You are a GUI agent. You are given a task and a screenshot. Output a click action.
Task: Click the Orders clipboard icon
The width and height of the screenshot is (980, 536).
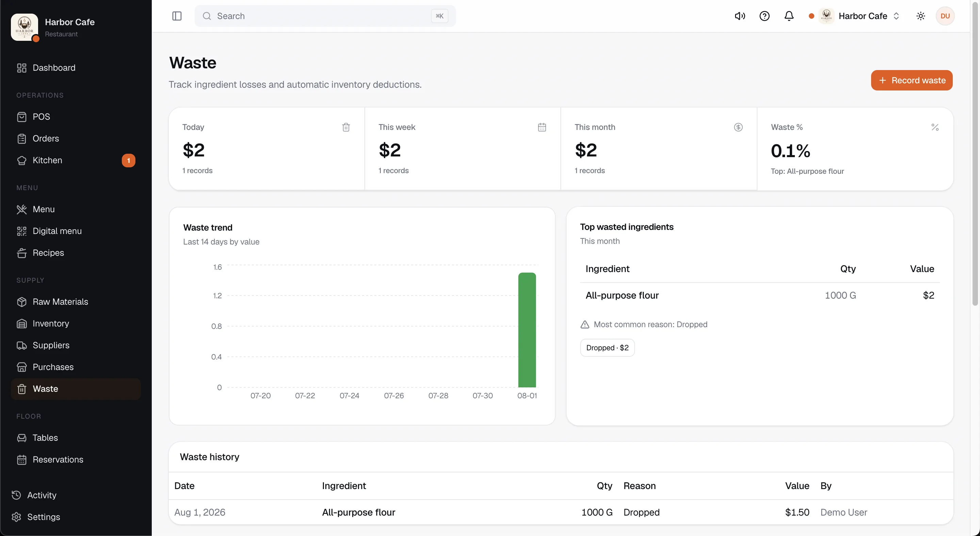22,138
